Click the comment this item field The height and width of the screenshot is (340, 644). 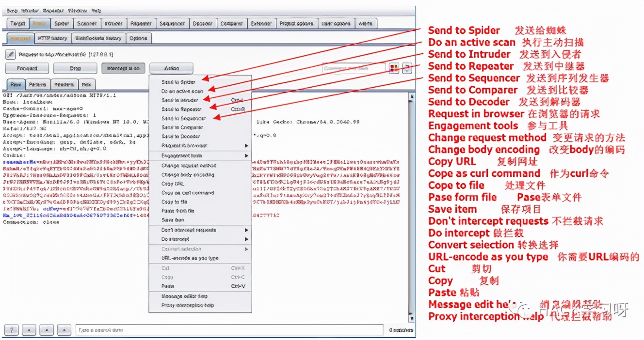[x=354, y=68]
